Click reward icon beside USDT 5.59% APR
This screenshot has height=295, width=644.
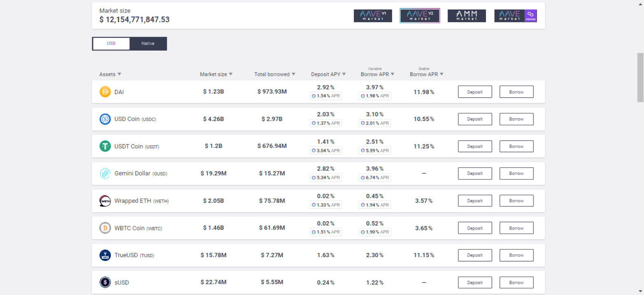click(363, 150)
